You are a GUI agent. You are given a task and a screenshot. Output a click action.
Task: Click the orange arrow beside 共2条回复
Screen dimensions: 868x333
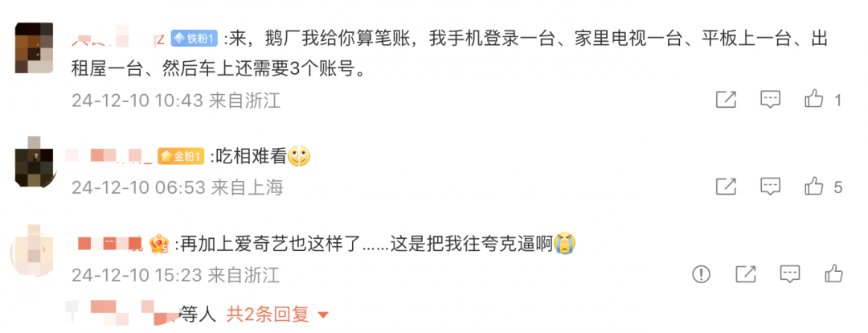pyautogui.click(x=323, y=316)
